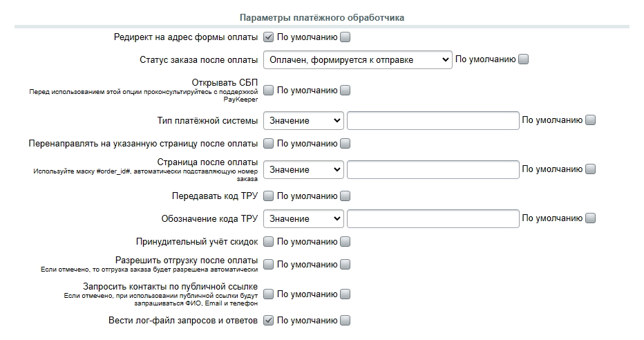This screenshot has height=340, width=644.
Task: Tick 'По умолчанию' for 'Обозначение кода ТРУ'
Action: coord(590,219)
